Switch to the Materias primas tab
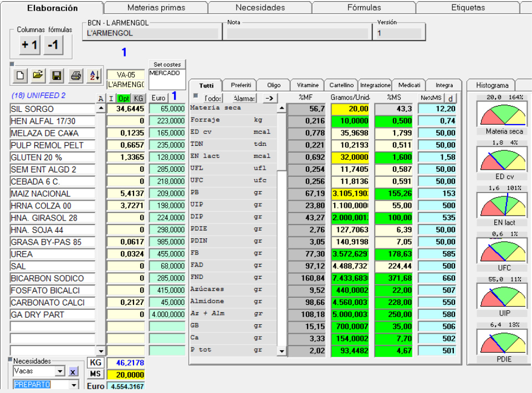The height and width of the screenshot is (393, 532). pyautogui.click(x=156, y=8)
